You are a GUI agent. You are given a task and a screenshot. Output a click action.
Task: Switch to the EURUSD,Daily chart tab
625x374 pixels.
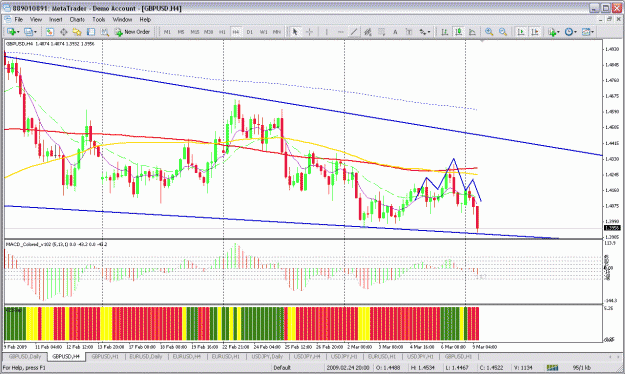tap(145, 356)
